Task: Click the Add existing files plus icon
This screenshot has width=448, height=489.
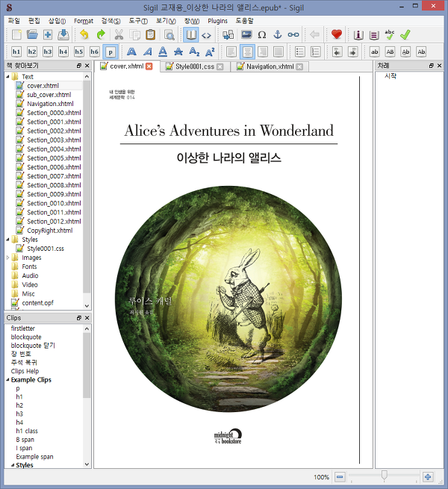Action: [x=48, y=34]
